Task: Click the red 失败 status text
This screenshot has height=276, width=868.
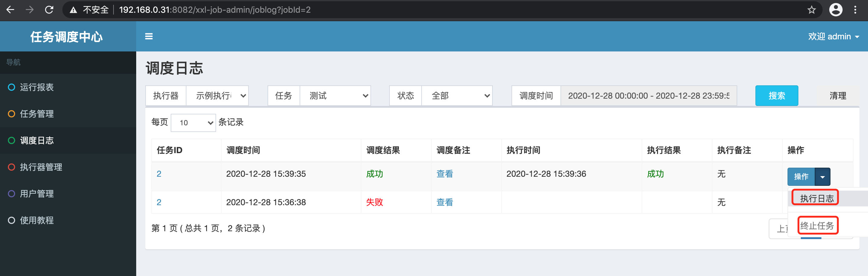Action: tap(375, 202)
